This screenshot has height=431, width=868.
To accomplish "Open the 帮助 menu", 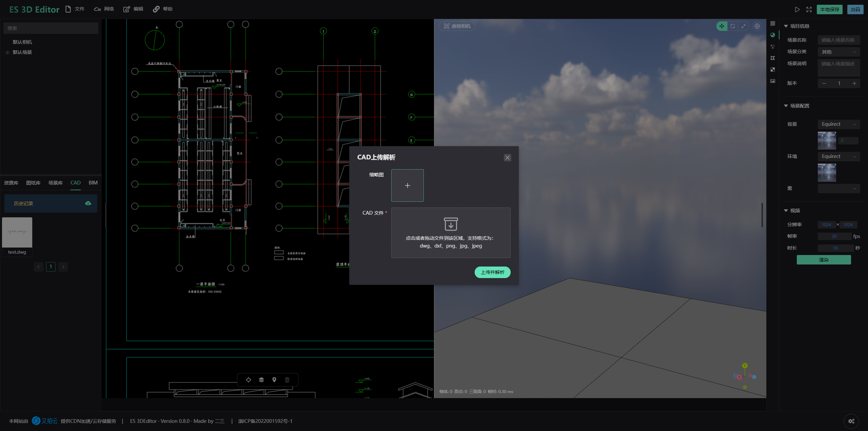I will tap(163, 9).
